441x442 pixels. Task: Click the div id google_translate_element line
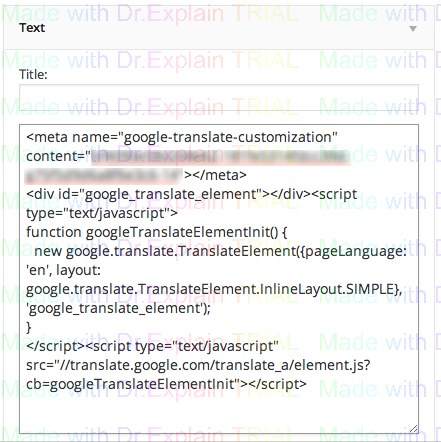(191, 194)
